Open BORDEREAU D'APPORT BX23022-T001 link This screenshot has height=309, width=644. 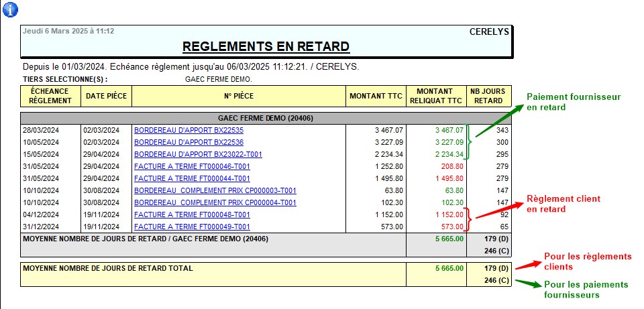(x=198, y=154)
